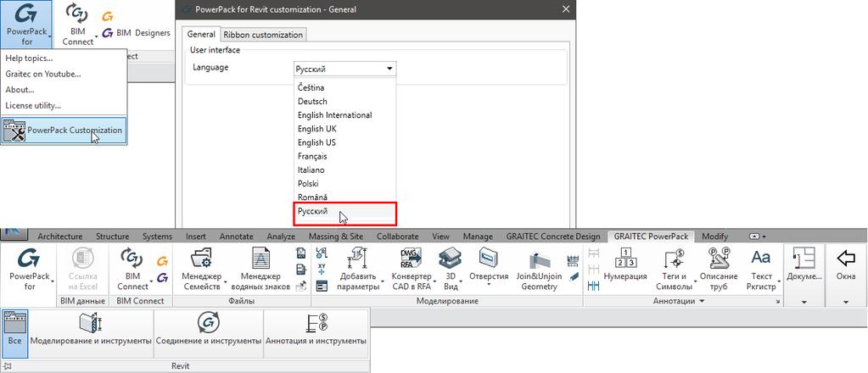Select Соединение и инструменты category icon
The height and width of the screenshot is (373, 868).
point(209,323)
